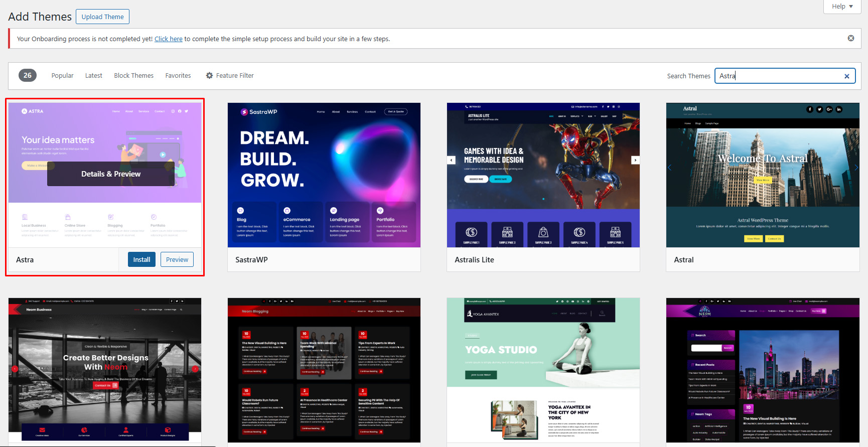
Task: Open Details & Preview for Astra
Action: pos(111,174)
